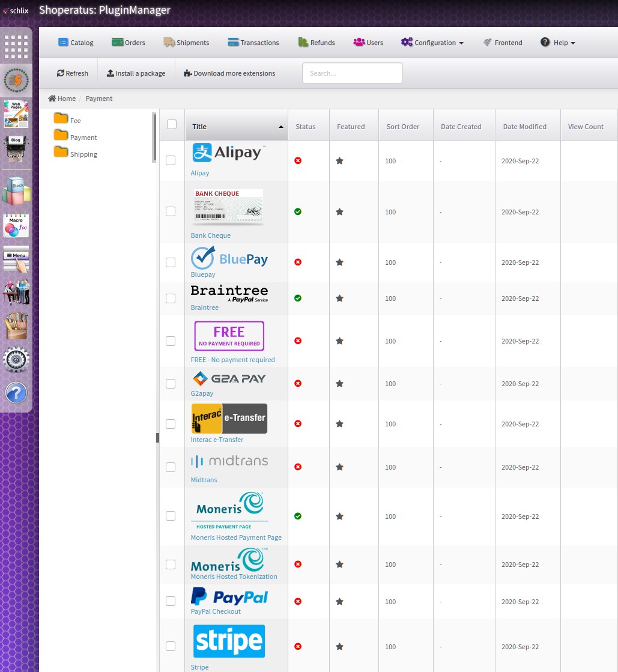Open the Catalog menu
This screenshot has height=672, width=618.
tap(76, 43)
